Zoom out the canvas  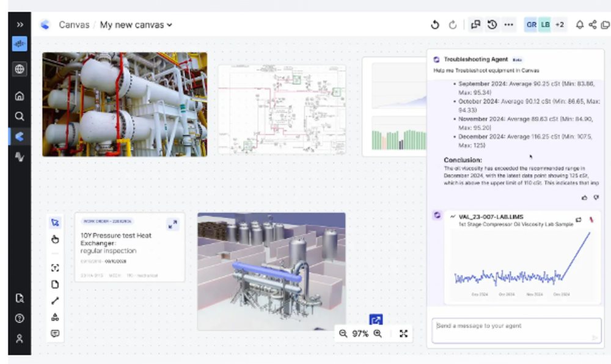point(343,333)
